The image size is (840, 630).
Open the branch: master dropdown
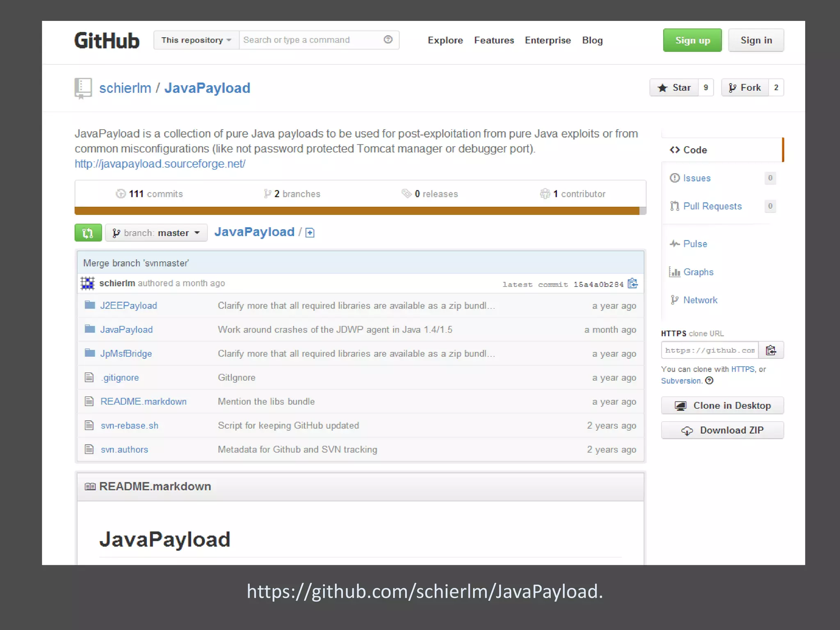coord(156,233)
